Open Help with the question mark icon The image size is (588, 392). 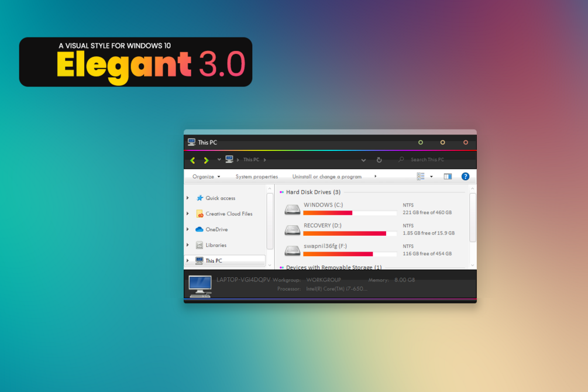(465, 176)
